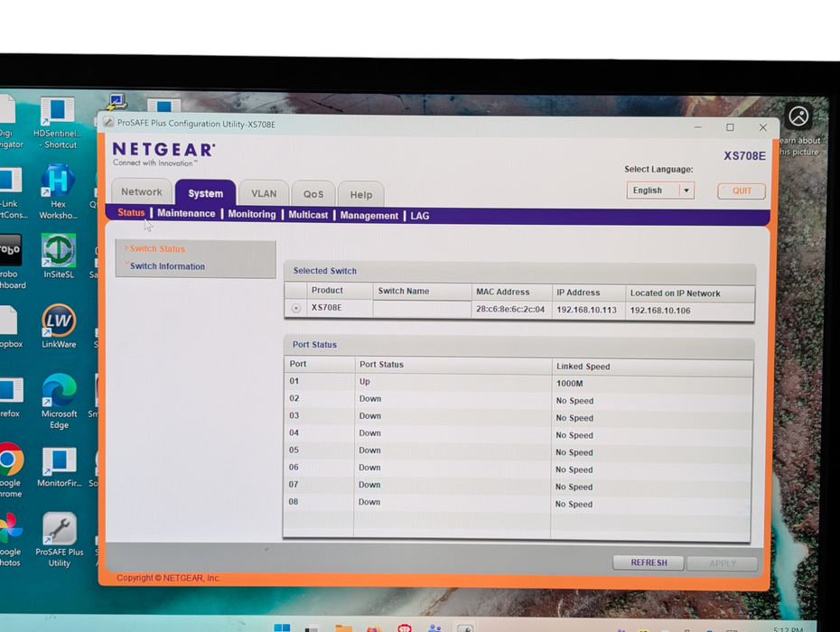
Task: Open Monitoring submenu
Action: 252,214
